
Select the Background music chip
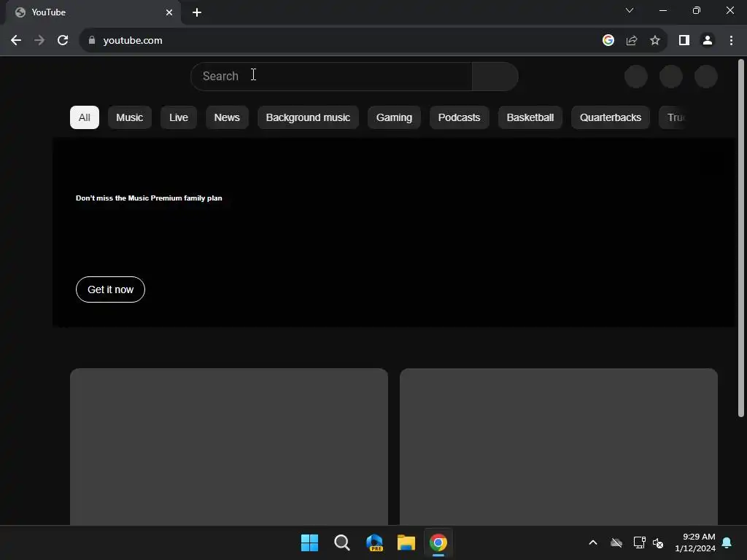click(308, 117)
